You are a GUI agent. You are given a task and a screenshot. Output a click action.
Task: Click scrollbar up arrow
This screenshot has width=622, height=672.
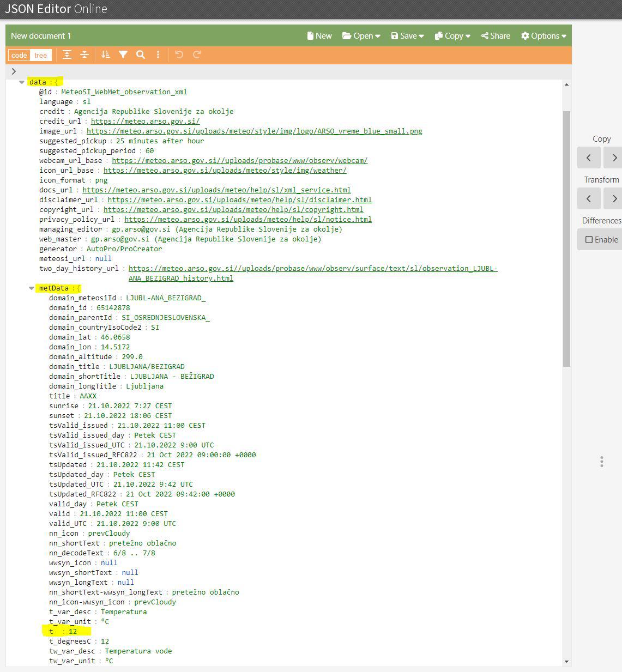coord(566,84)
